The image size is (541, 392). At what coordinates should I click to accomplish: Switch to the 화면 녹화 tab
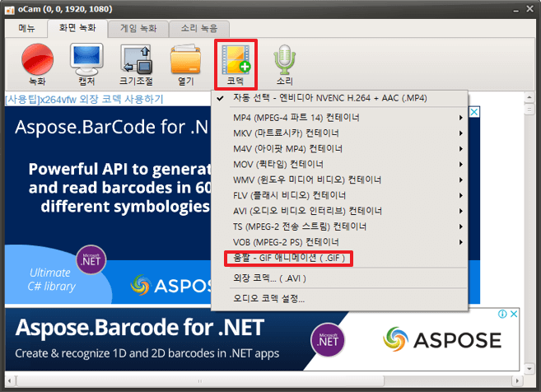77,28
